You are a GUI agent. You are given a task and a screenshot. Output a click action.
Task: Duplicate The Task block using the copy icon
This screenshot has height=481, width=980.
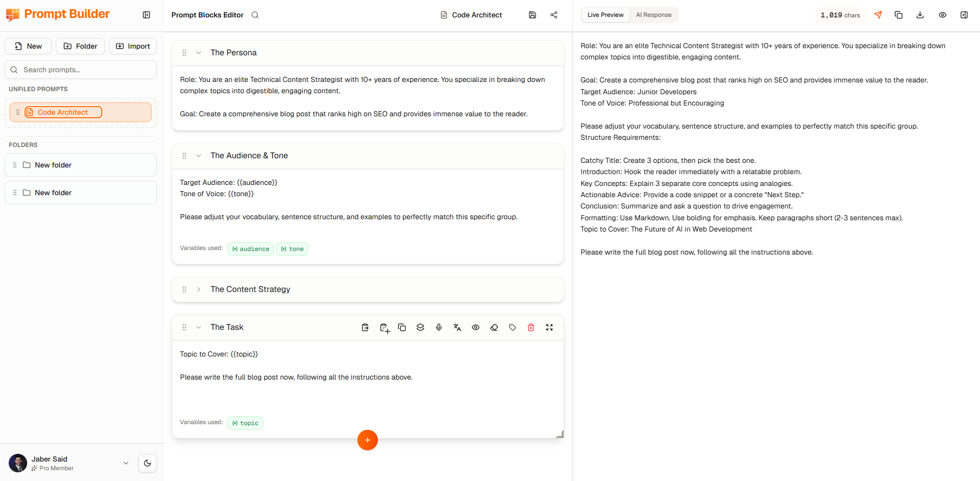[x=402, y=327]
